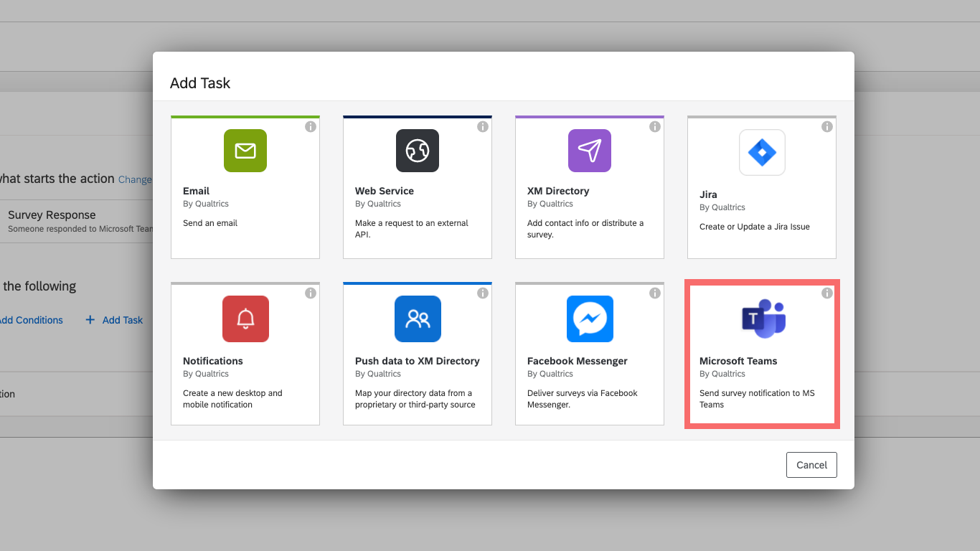980x551 pixels.
Task: Open info icon on the Microsoft Teams card
Action: pos(827,293)
